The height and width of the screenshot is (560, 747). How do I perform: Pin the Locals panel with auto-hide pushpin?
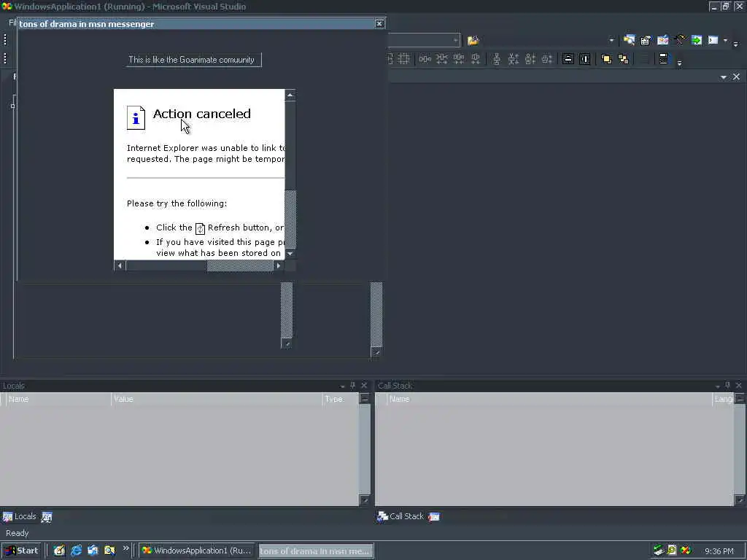coord(353,386)
